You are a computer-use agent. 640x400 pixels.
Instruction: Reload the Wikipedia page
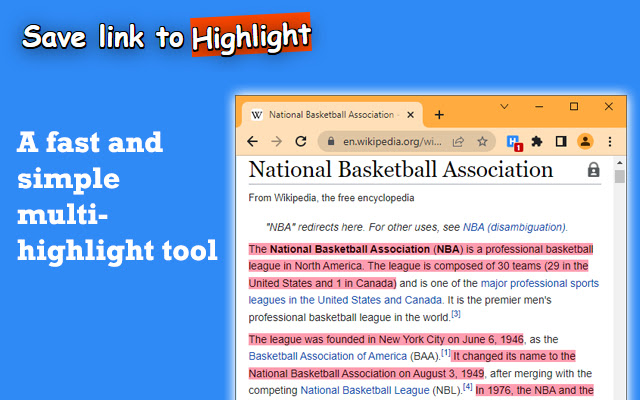(x=301, y=142)
